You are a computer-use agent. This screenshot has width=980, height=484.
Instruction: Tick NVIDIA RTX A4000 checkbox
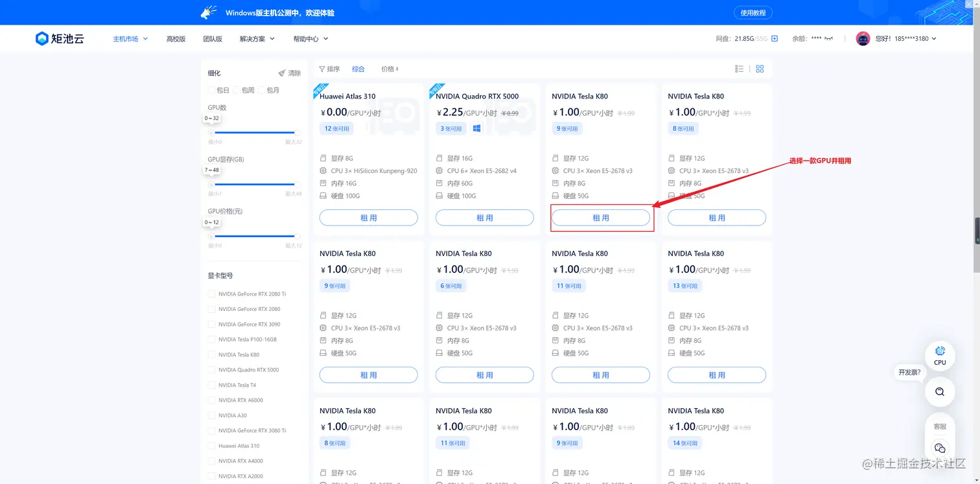211,461
